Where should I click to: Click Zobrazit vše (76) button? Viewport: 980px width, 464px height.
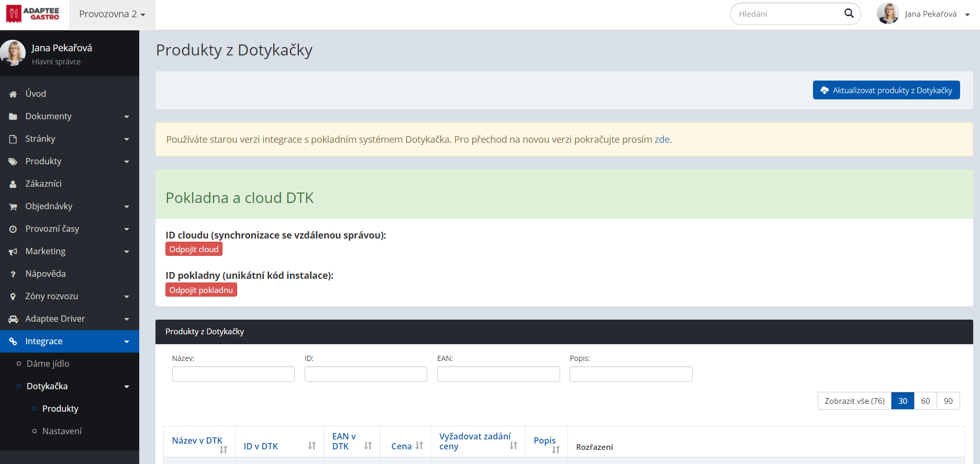(854, 401)
